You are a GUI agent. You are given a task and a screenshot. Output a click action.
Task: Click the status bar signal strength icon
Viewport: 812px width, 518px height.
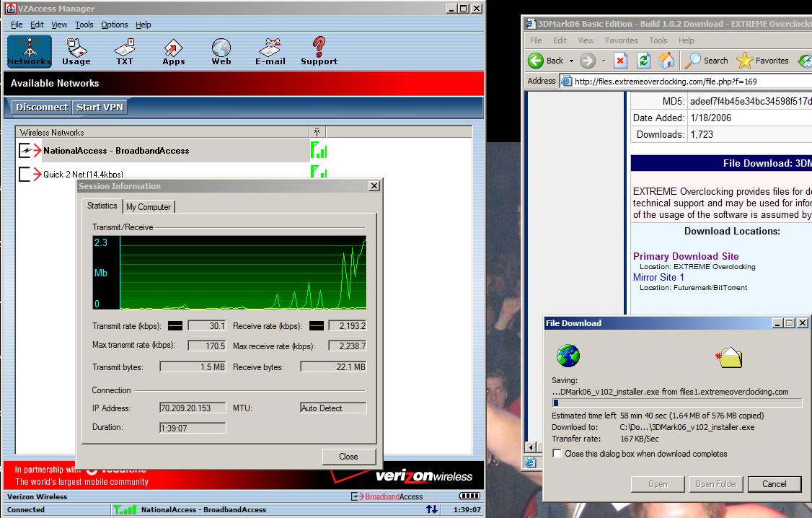124,510
